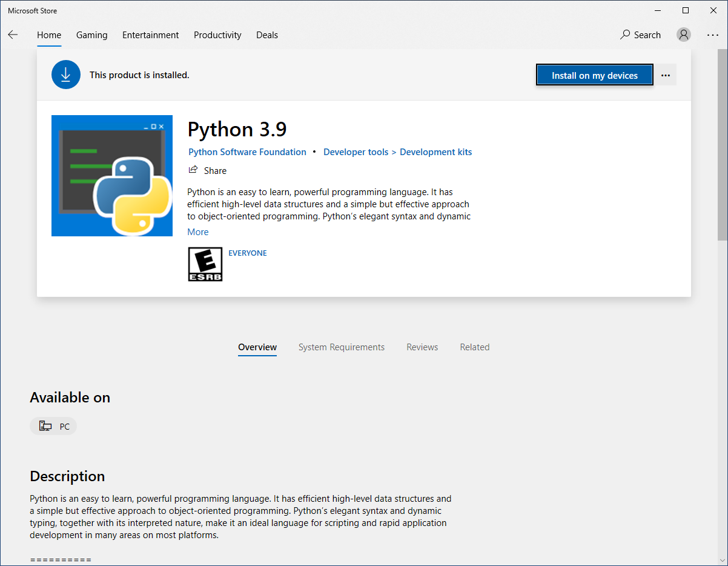Maximize the Microsoft Store window
The height and width of the screenshot is (566, 728).
(686, 10)
